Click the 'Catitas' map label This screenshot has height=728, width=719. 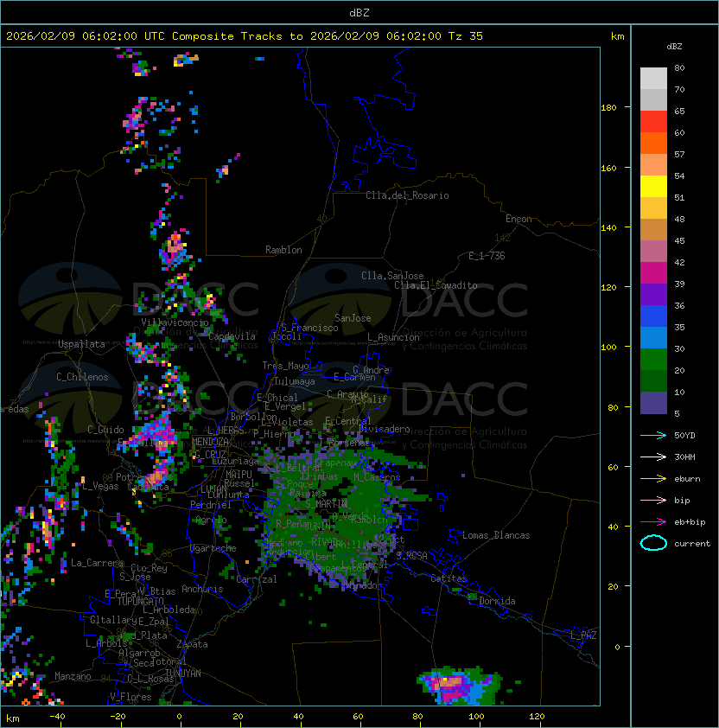coord(449,578)
